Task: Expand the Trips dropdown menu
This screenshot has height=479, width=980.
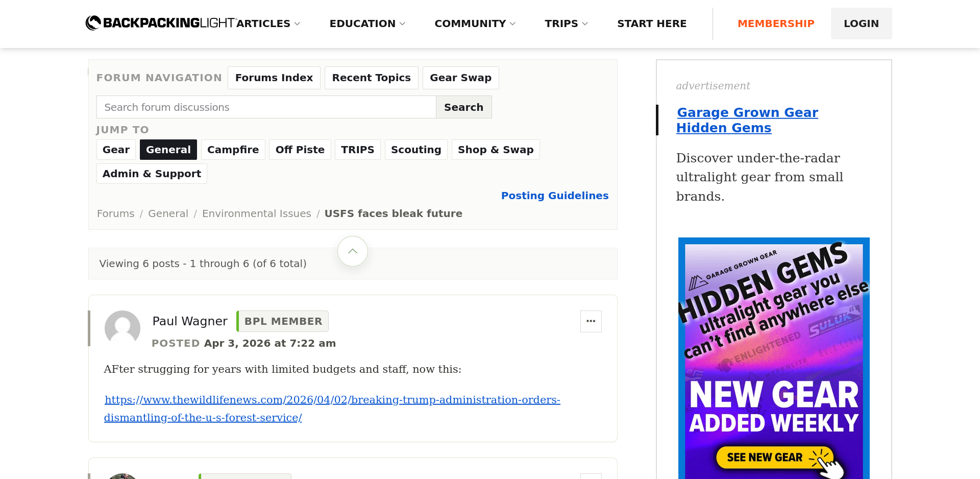Action: [567, 23]
